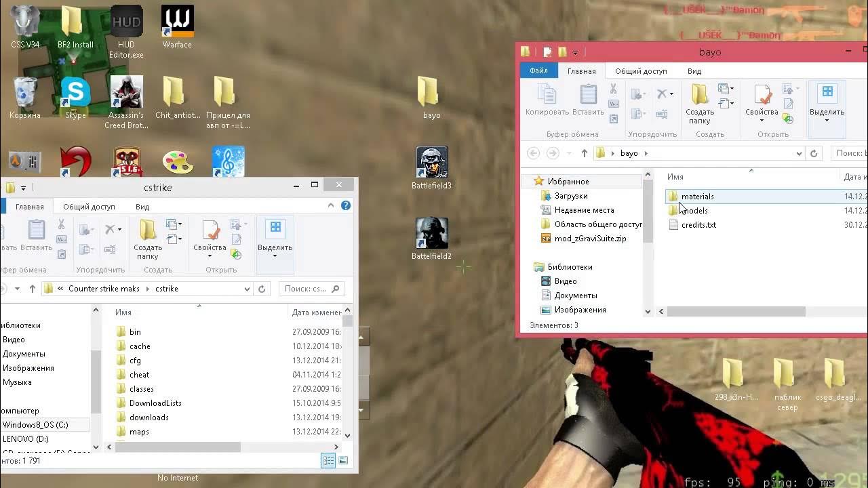
Task: Launch the Warface desktop shortcut
Action: click(177, 27)
